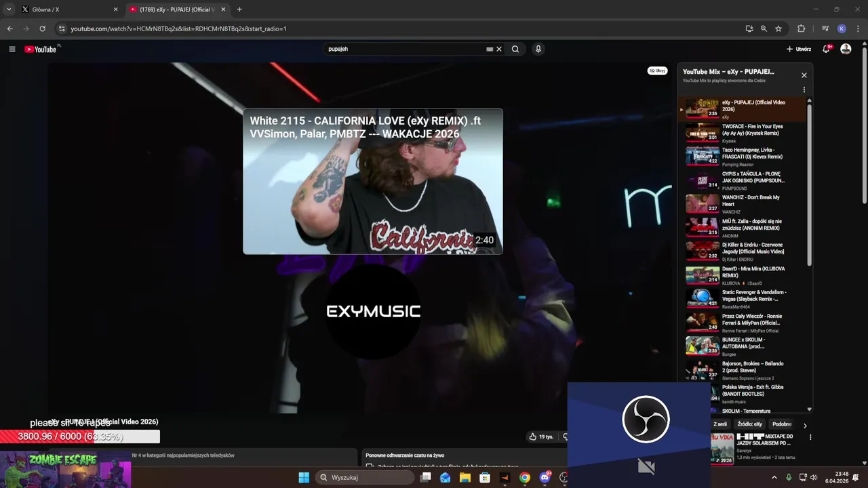Viewport: 868px width, 488px height.
Task: Select DaarD - Mira Mira (KLUBOVA REMIX)
Action: 743,274
